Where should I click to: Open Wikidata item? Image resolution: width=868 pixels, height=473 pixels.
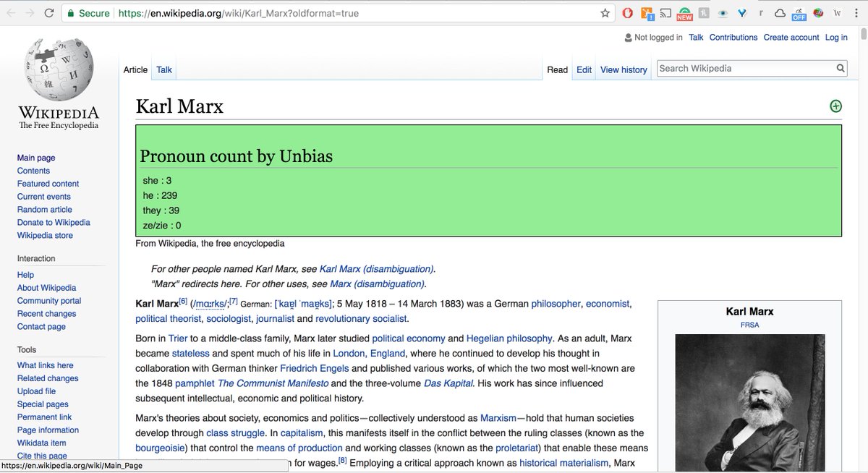click(41, 443)
